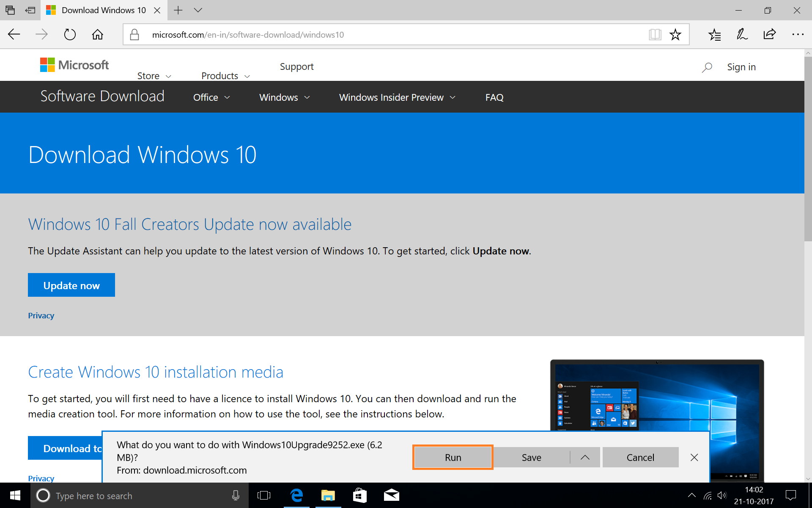This screenshot has width=812, height=508.
Task: Open the Edge settings and more menu
Action: point(798,34)
